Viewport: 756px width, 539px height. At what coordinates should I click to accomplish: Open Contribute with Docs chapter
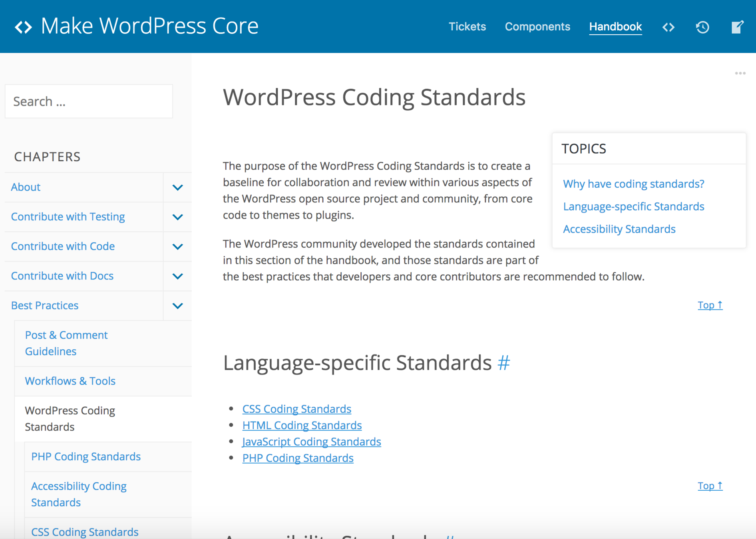62,276
